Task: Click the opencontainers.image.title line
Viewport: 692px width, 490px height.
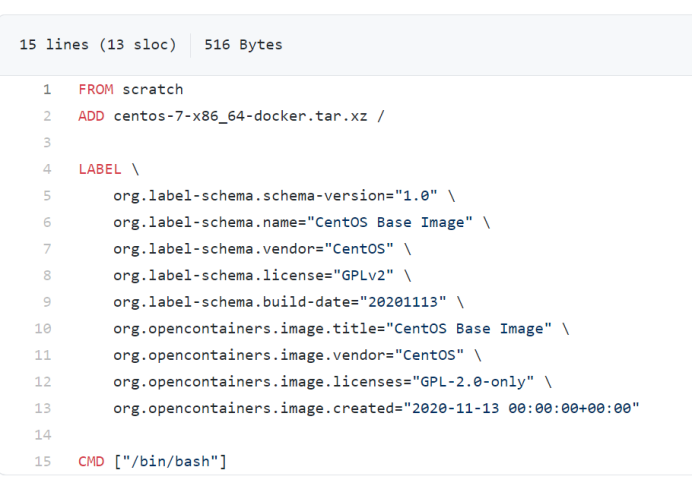Action: pos(341,328)
